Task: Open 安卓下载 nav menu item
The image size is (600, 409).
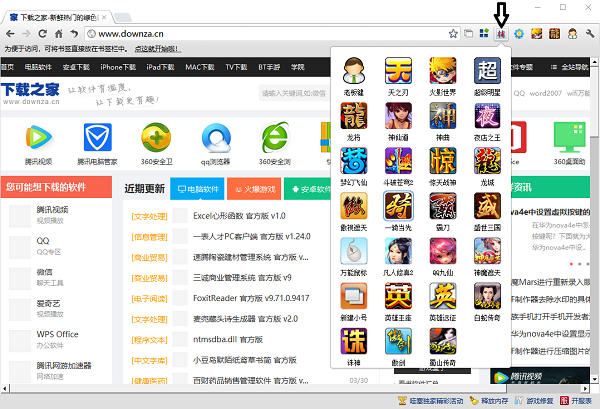Action: (x=76, y=67)
